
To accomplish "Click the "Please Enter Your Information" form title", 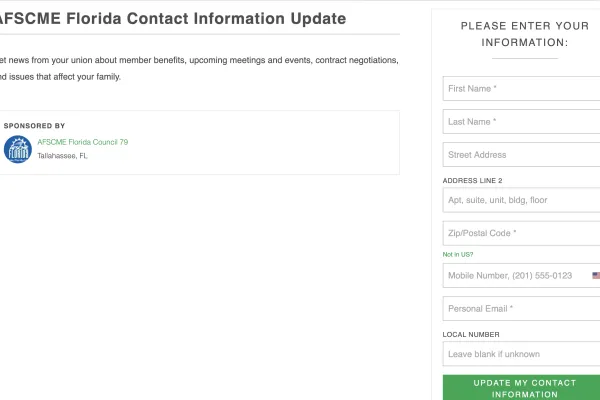I will 524,34.
